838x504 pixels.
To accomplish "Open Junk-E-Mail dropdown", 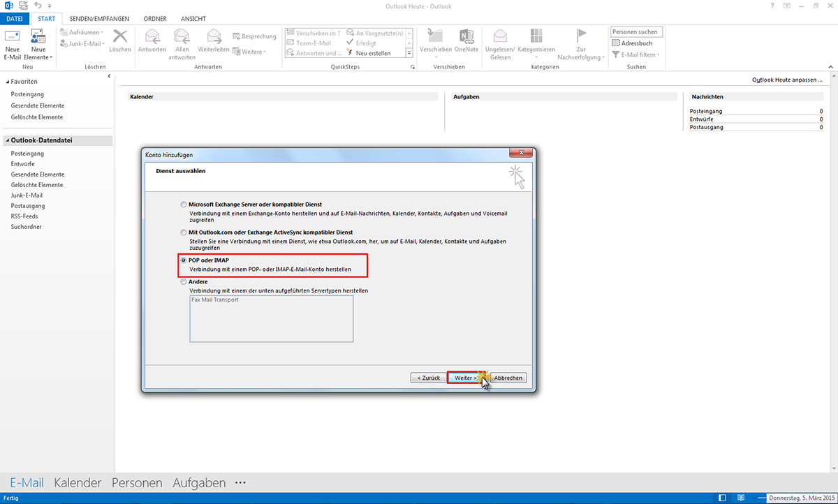I will (82, 43).
